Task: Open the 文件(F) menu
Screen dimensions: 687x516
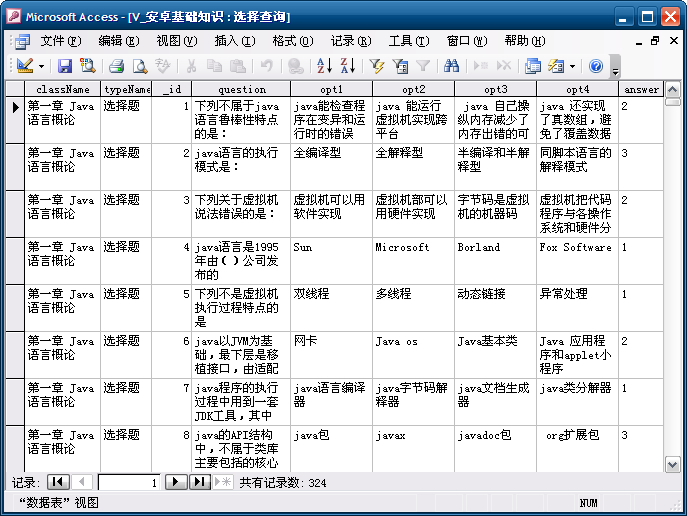Action: pyautogui.click(x=61, y=41)
